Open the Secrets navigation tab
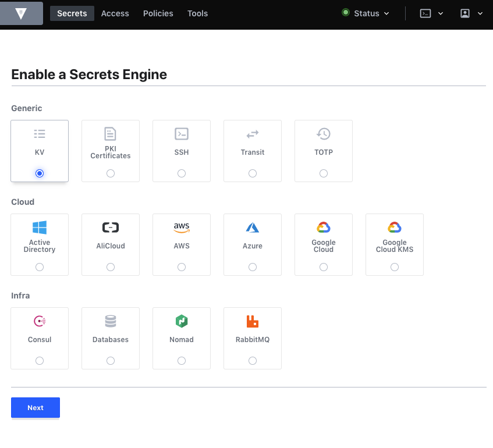493x448 pixels. 72,13
